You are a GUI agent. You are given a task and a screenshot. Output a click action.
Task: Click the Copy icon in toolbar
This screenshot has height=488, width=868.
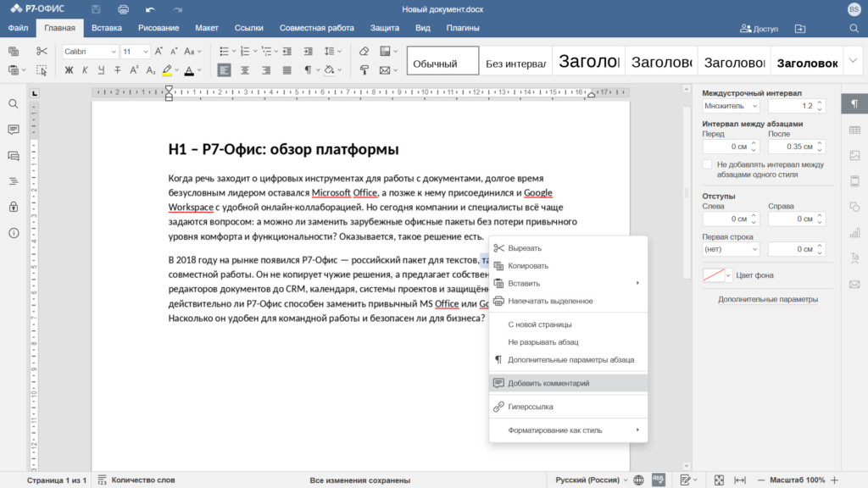click(14, 52)
